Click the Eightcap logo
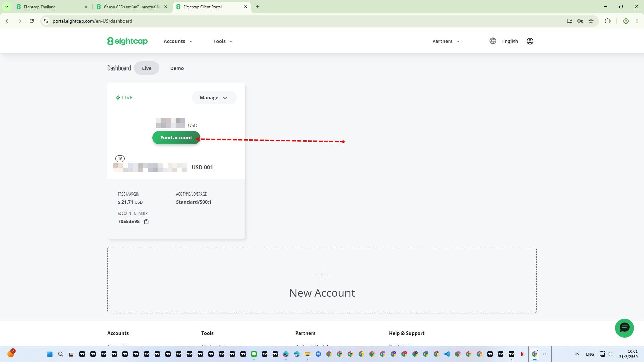Viewport: 644px width, 362px height. (x=127, y=41)
